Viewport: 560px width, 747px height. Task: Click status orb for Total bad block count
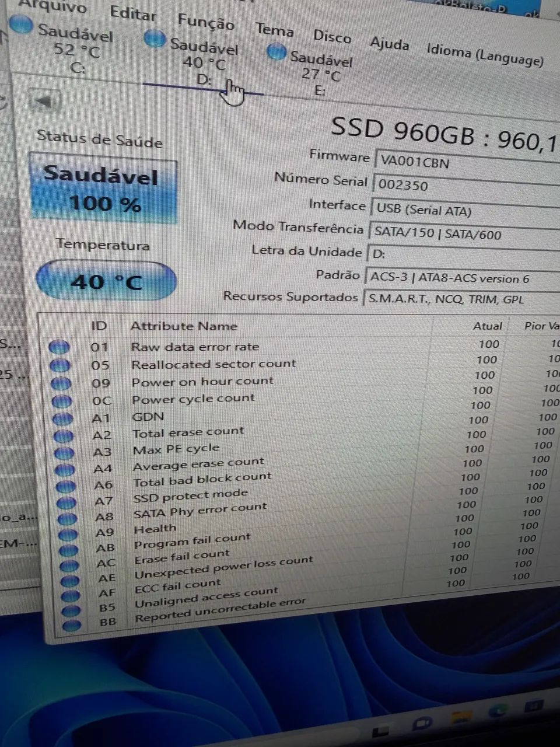[x=66, y=486]
